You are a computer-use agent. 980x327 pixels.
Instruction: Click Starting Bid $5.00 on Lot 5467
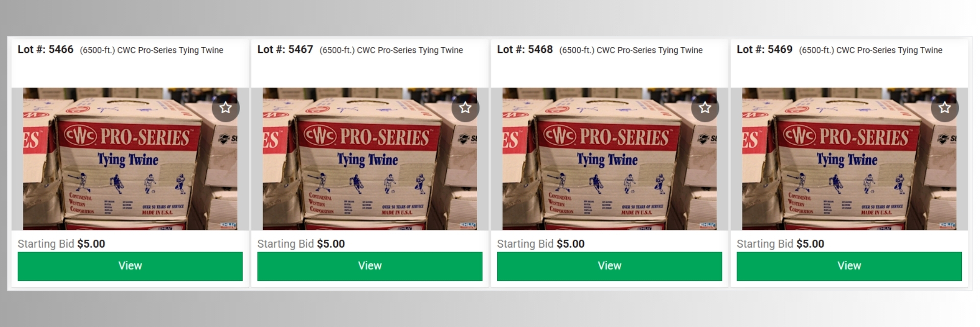coord(301,244)
